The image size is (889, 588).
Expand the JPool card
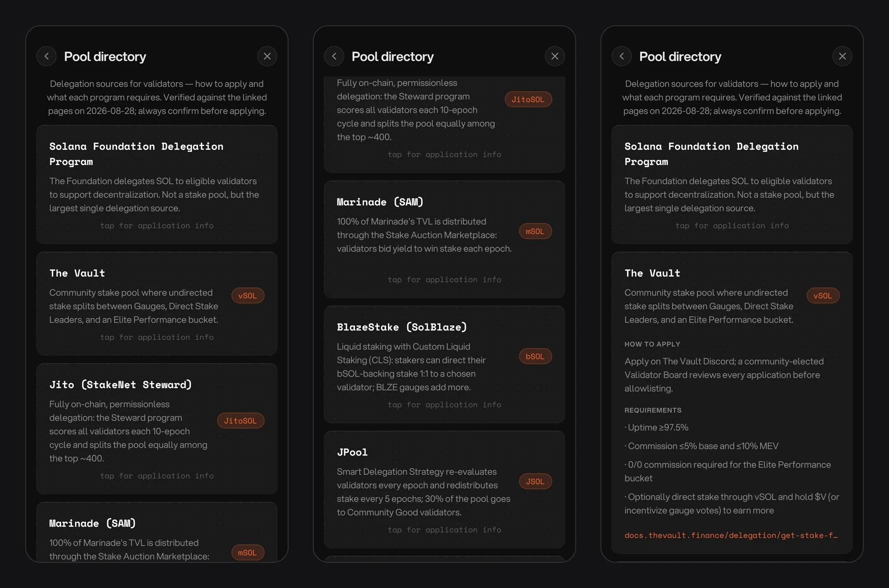click(444, 490)
